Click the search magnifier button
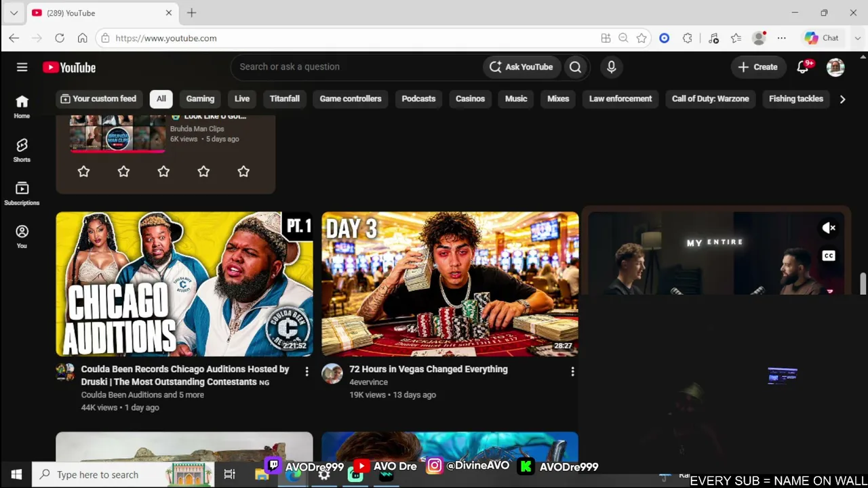Viewport: 868px width, 488px height. [575, 67]
